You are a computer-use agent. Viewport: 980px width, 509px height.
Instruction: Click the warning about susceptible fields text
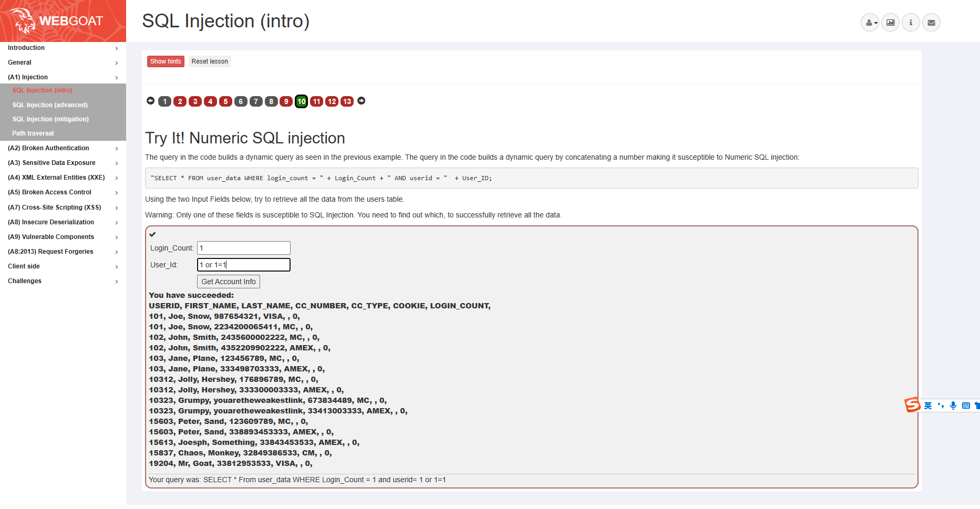click(353, 215)
